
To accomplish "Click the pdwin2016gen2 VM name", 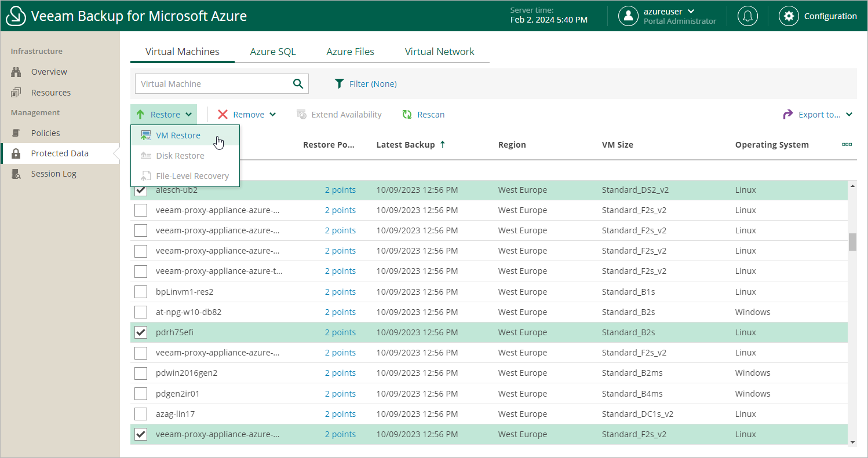I will click(187, 373).
